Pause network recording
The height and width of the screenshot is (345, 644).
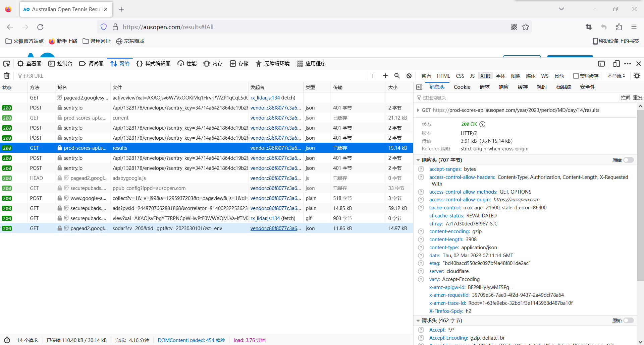pyautogui.click(x=374, y=76)
